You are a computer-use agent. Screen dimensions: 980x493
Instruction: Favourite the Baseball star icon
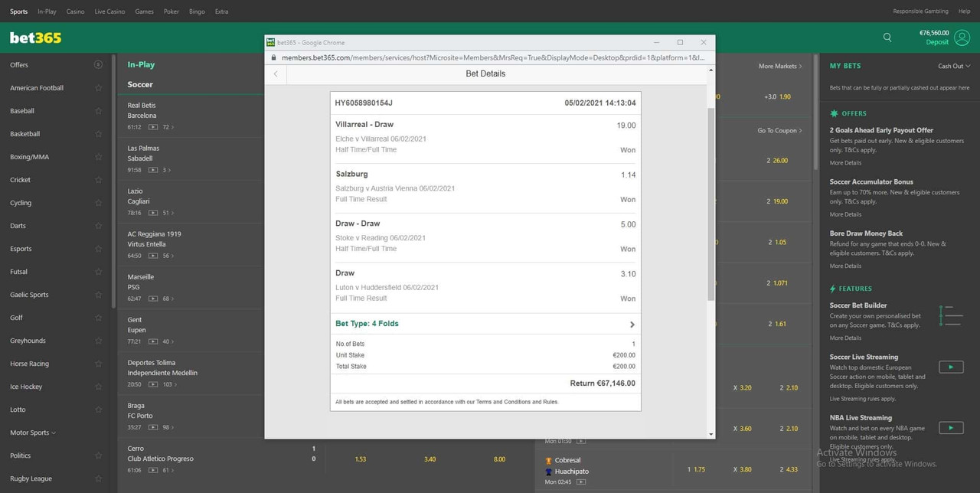coord(98,111)
